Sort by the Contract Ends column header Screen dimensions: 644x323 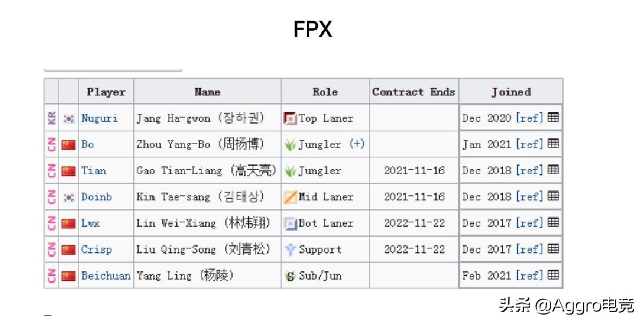pos(414,92)
